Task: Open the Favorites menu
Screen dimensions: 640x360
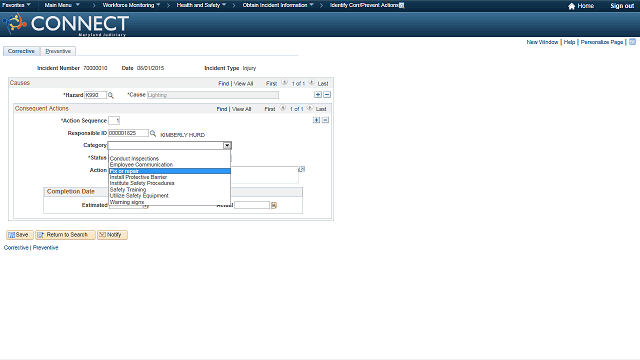Action: click(x=16, y=5)
